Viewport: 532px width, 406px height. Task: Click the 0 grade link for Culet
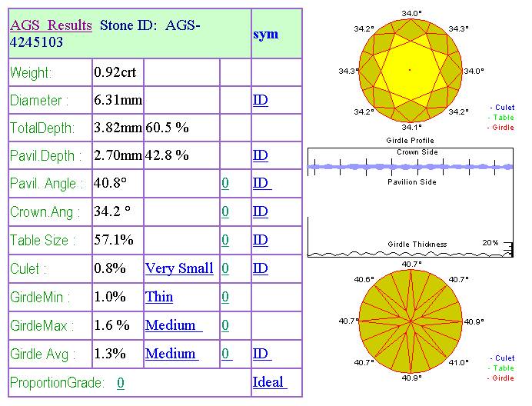(x=225, y=268)
